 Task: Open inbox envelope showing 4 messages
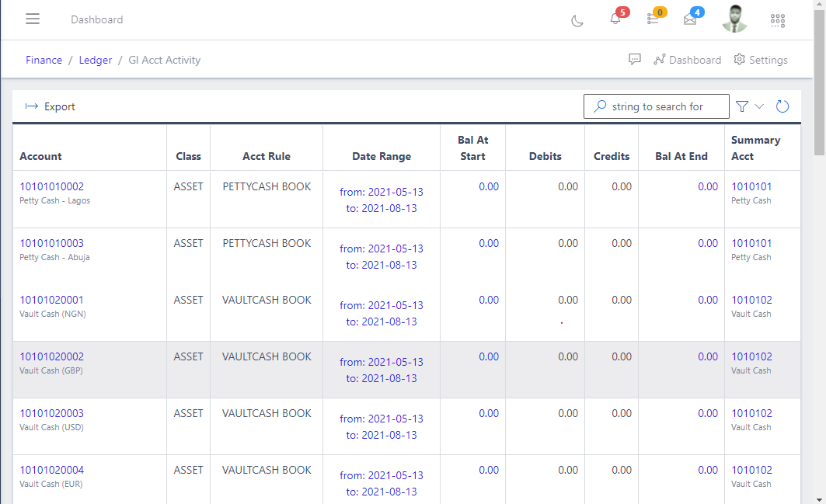692,21
